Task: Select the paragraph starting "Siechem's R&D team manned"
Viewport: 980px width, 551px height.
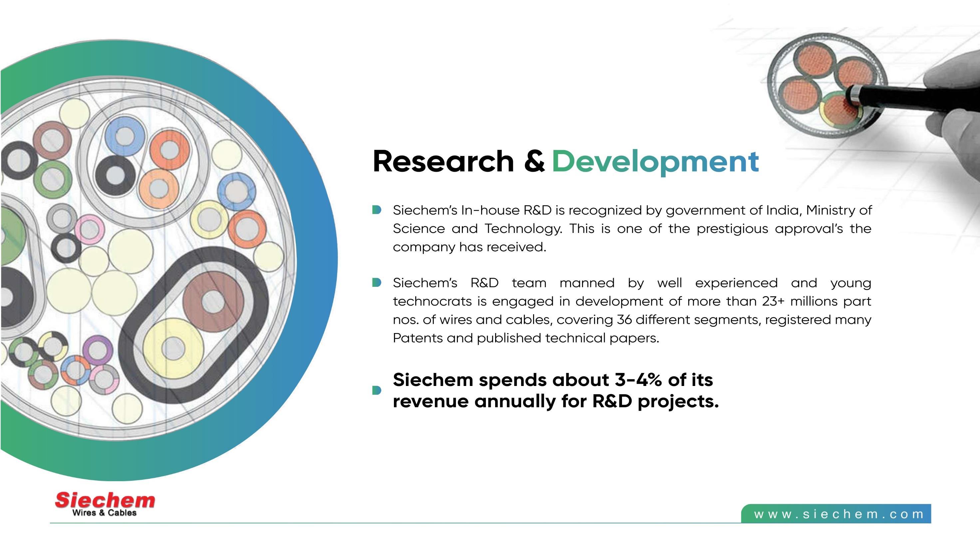Action: [632, 310]
